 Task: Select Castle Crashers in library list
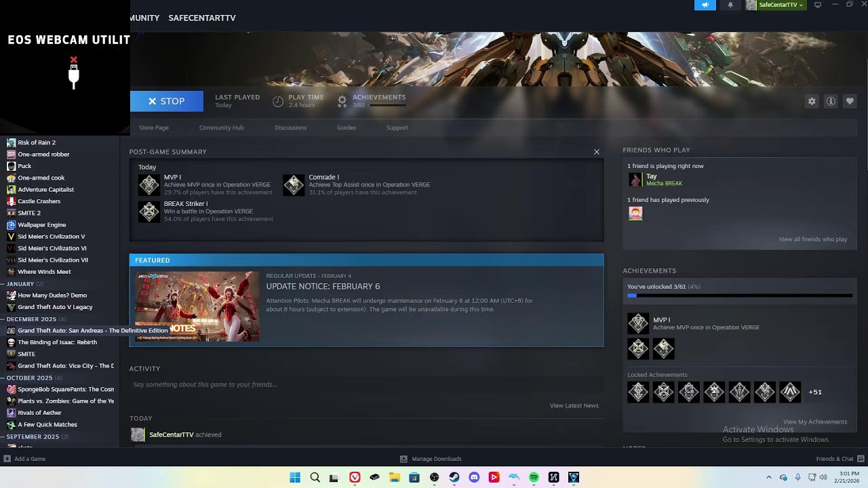point(39,201)
